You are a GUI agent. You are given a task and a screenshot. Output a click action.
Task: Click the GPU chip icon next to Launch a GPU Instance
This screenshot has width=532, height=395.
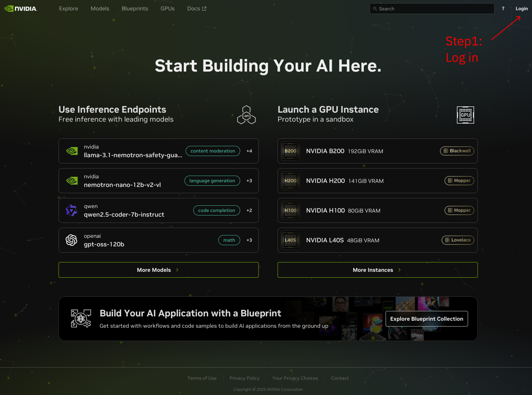(x=465, y=115)
